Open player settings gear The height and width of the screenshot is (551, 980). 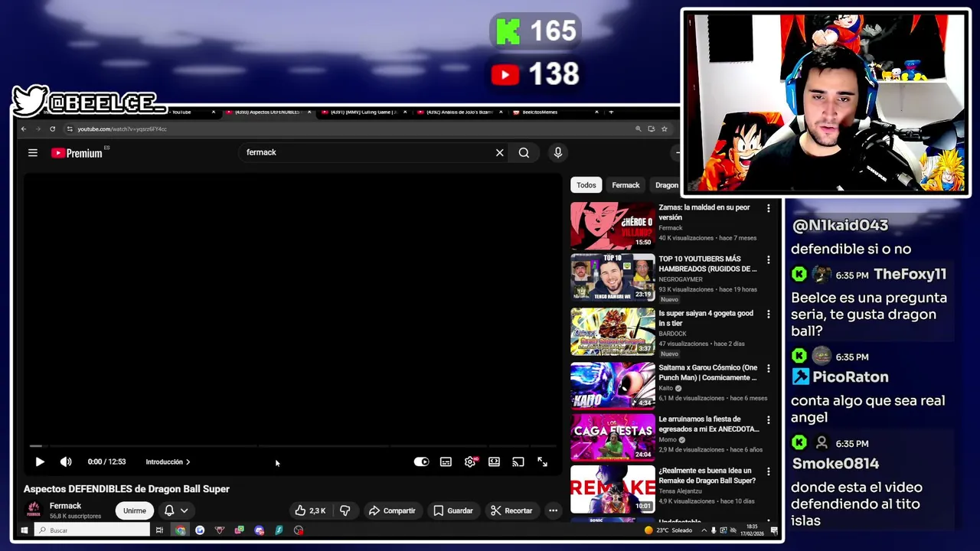click(x=470, y=462)
